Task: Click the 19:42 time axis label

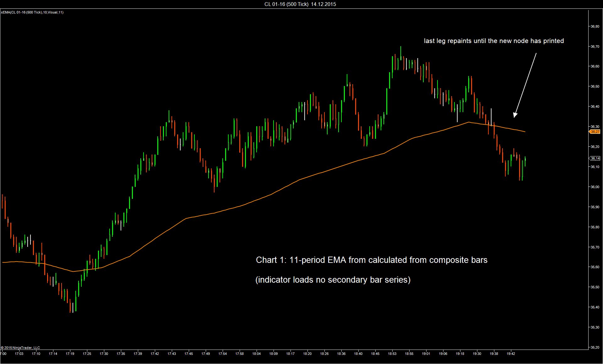Action: click(x=511, y=354)
